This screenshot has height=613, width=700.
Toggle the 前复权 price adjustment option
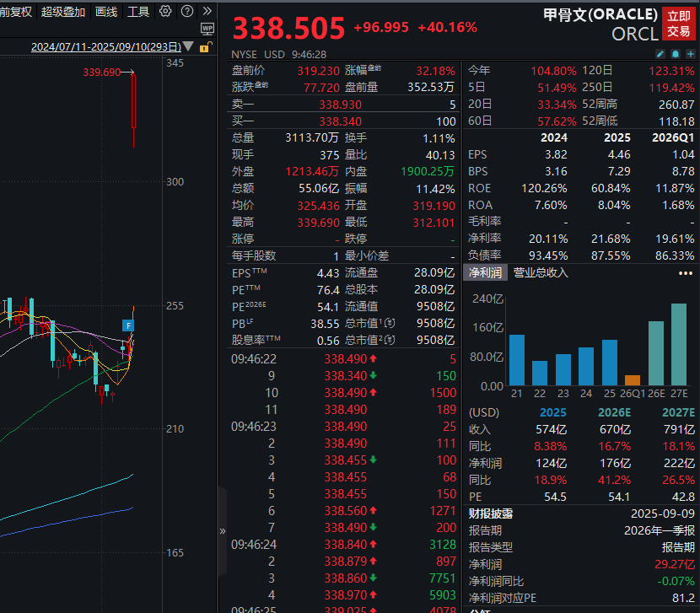point(16,12)
